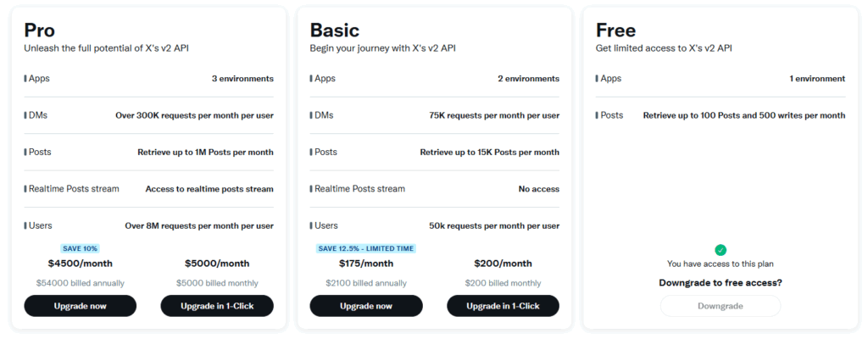Select the SAVE 12.5% - LIMITED TIME badge
Viewport: 868px width, 339px height.
point(366,248)
